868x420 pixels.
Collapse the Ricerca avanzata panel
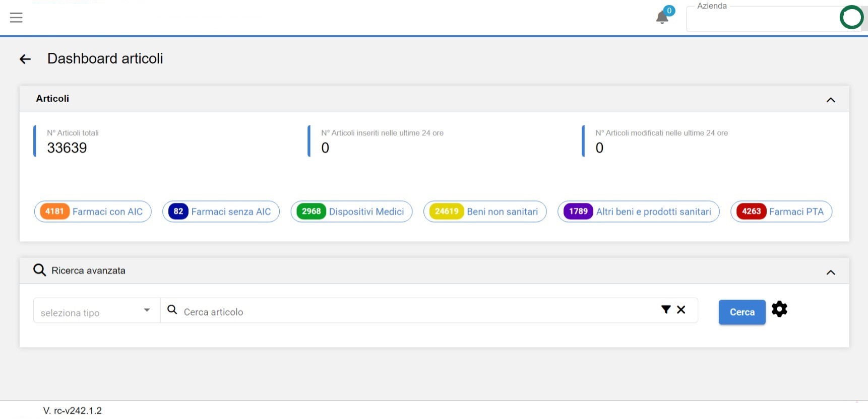pos(831,272)
